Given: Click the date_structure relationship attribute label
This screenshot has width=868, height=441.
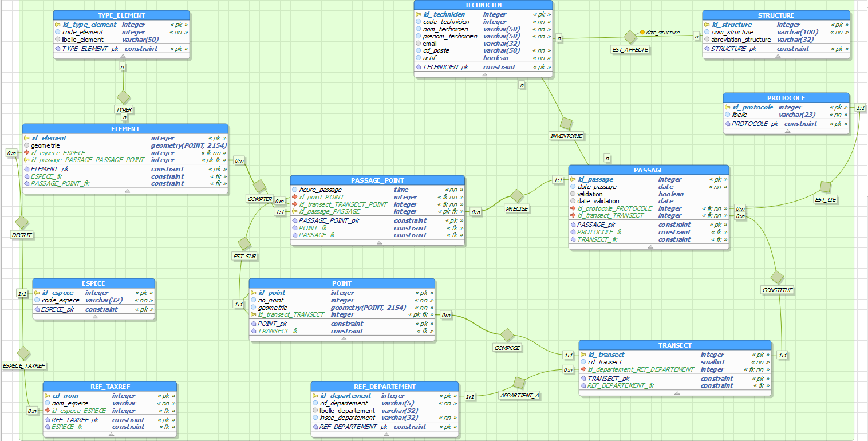Looking at the screenshot, I should 663,33.
